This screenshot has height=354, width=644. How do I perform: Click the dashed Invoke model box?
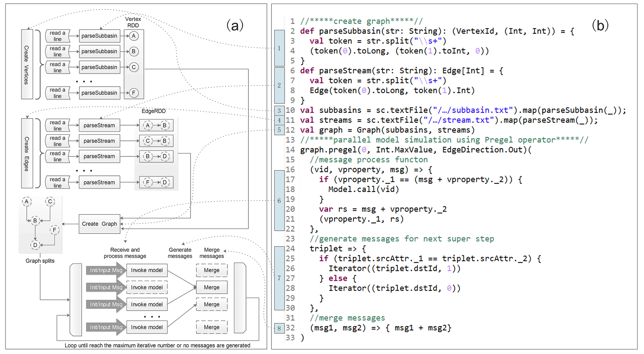coord(147,287)
